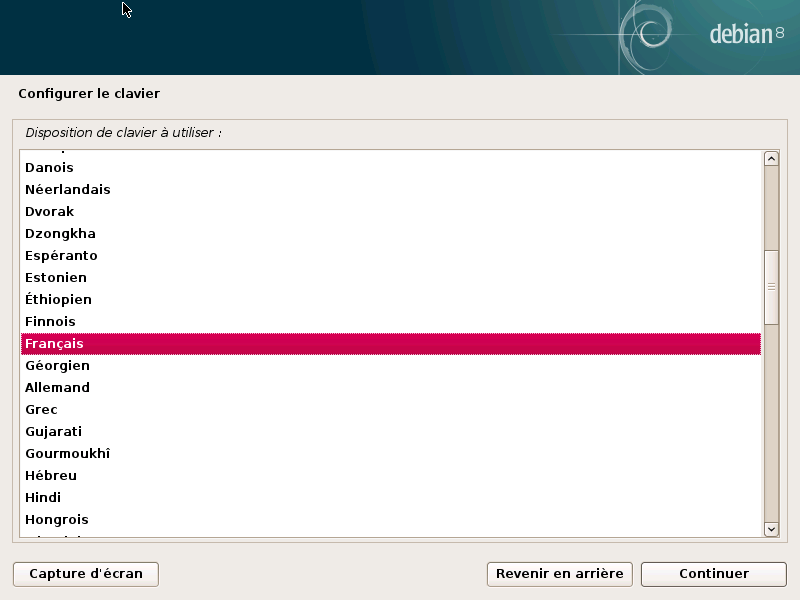The width and height of the screenshot is (800, 600).
Task: Select Espéranto in the list
Action: coord(61,256)
